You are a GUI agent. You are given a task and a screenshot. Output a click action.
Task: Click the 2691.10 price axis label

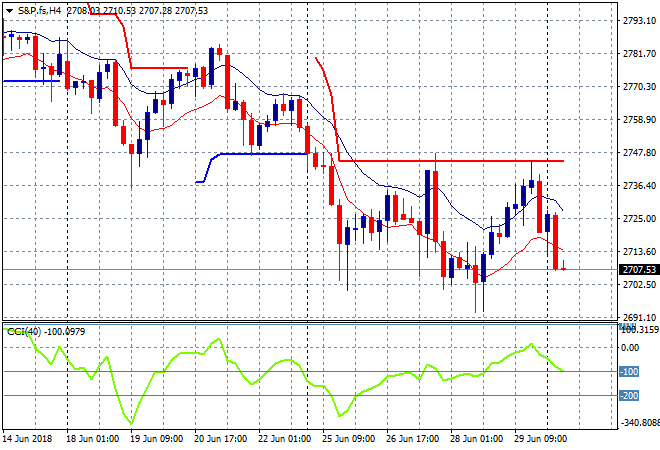click(639, 317)
